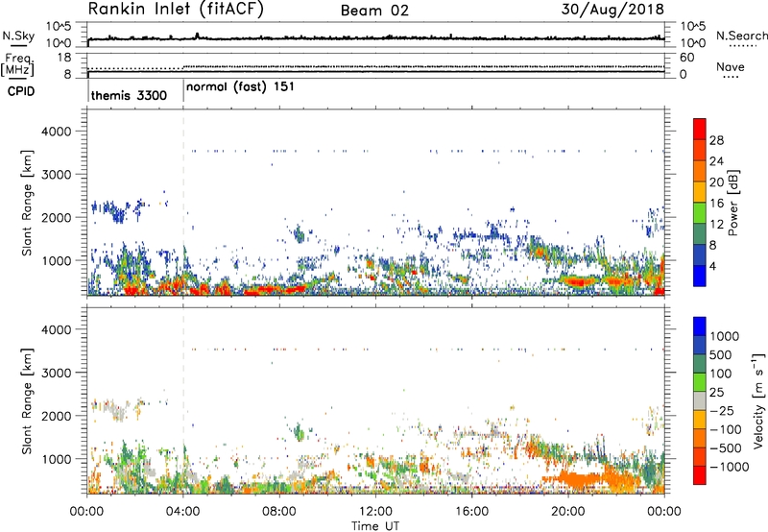Image resolution: width=768 pixels, height=532 pixels.
Task: Click the 'N.Search' legend label
Action: (742, 36)
